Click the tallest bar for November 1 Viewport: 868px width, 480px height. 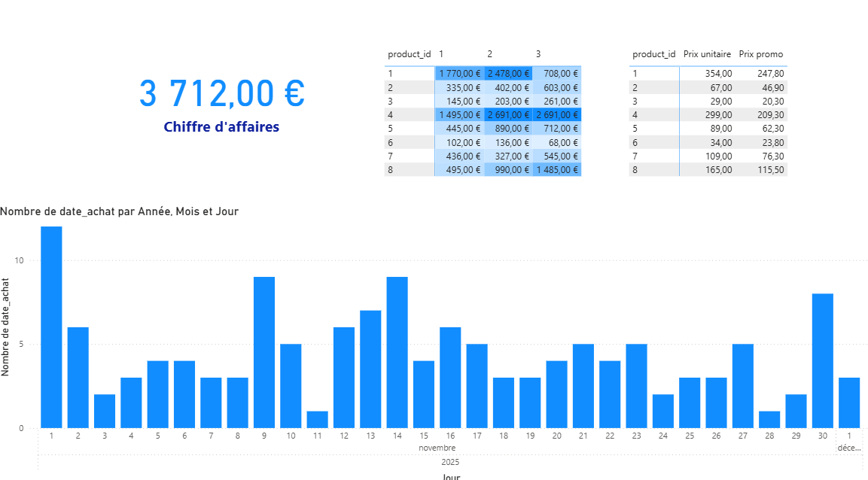click(51, 327)
